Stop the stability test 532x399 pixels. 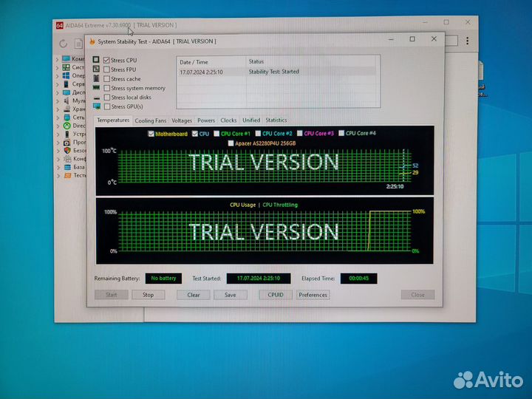pos(148,295)
